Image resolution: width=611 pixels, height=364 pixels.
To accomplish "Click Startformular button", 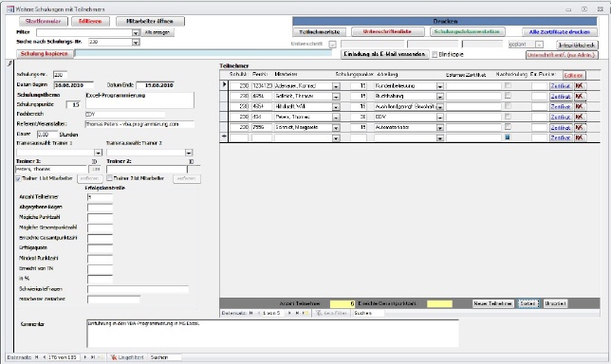I will (x=44, y=22).
